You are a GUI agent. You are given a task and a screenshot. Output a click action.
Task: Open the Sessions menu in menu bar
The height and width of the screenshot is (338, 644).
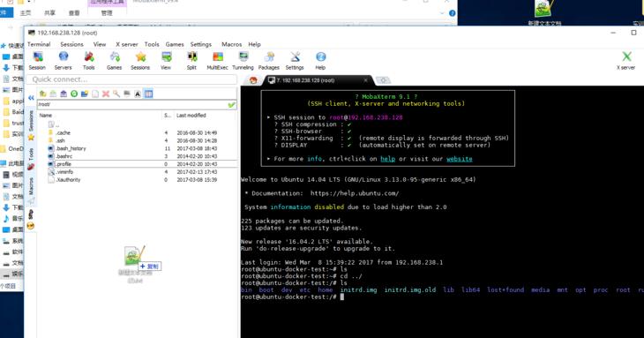71,44
